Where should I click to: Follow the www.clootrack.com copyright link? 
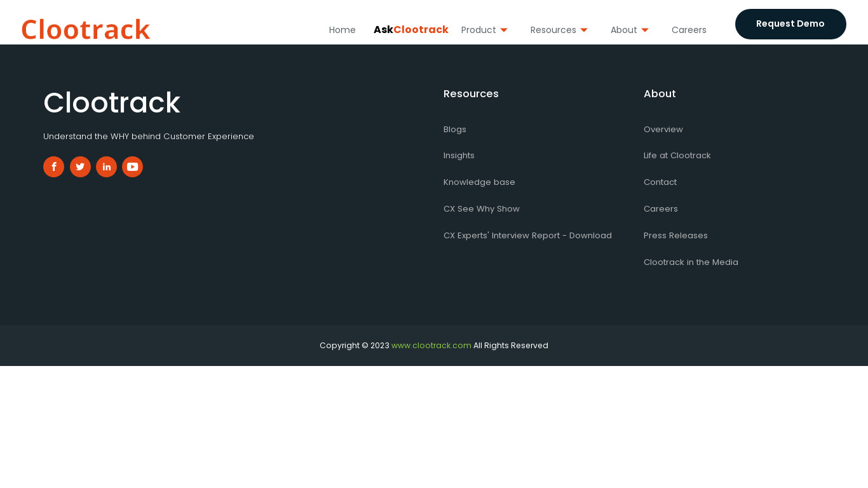[x=431, y=346]
